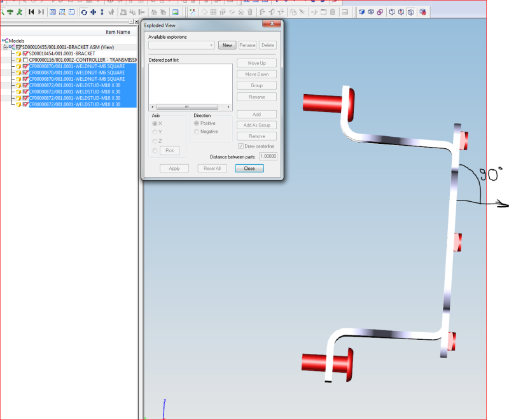Click the Apply button
The image size is (509, 420).
pos(174,168)
